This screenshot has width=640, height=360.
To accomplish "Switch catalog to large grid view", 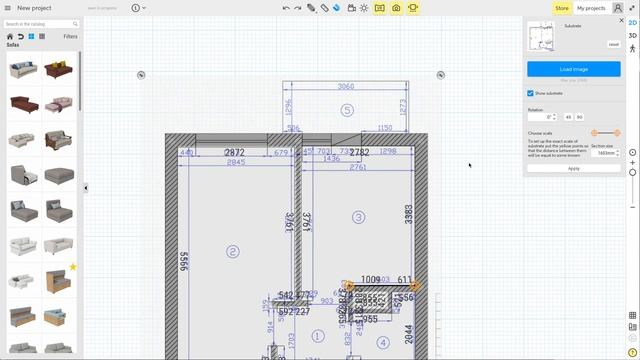I will coord(31,36).
